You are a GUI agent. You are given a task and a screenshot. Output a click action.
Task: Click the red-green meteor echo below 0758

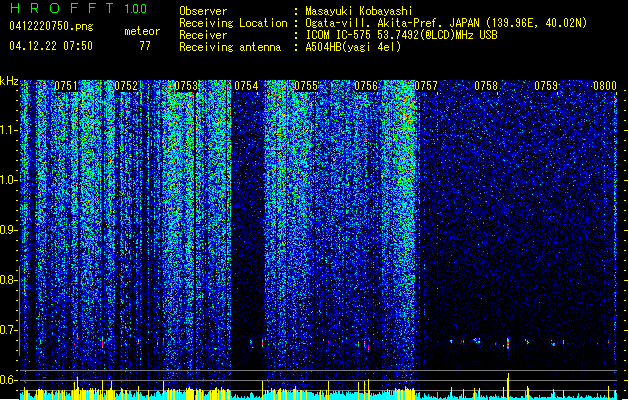(508, 343)
